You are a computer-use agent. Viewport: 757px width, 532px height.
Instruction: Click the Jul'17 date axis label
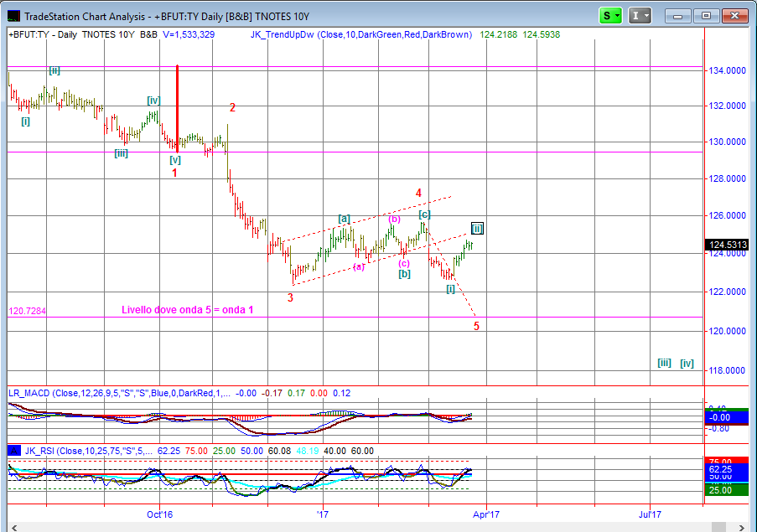(x=650, y=514)
